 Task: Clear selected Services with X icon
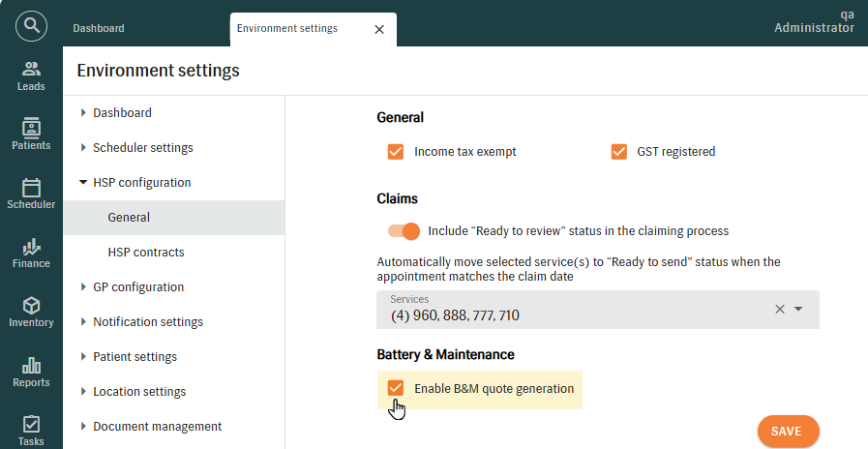[780, 310]
